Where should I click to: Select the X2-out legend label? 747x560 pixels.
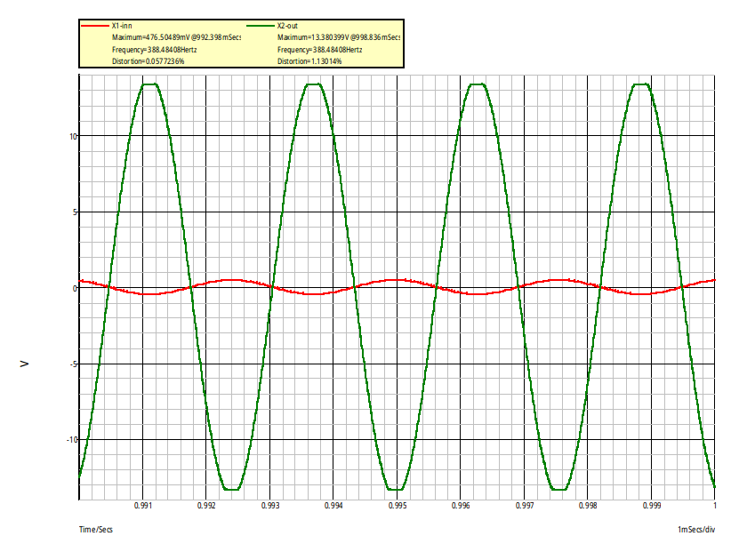point(287,26)
